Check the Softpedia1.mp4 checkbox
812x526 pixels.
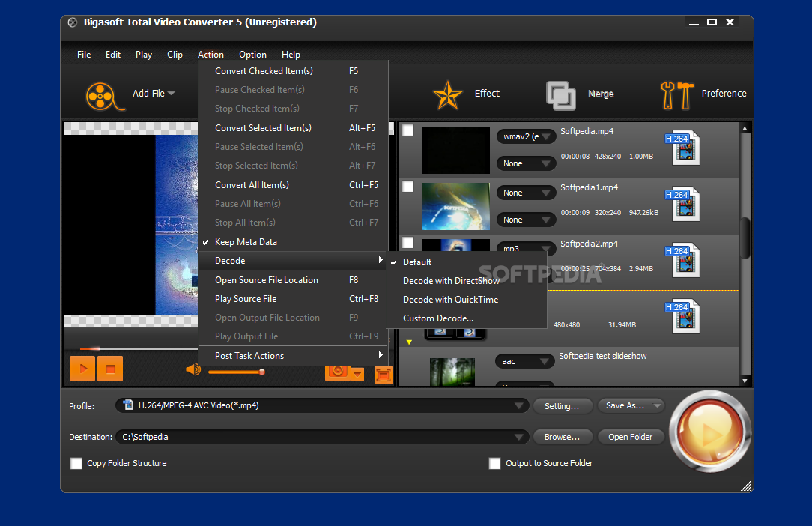click(x=408, y=186)
